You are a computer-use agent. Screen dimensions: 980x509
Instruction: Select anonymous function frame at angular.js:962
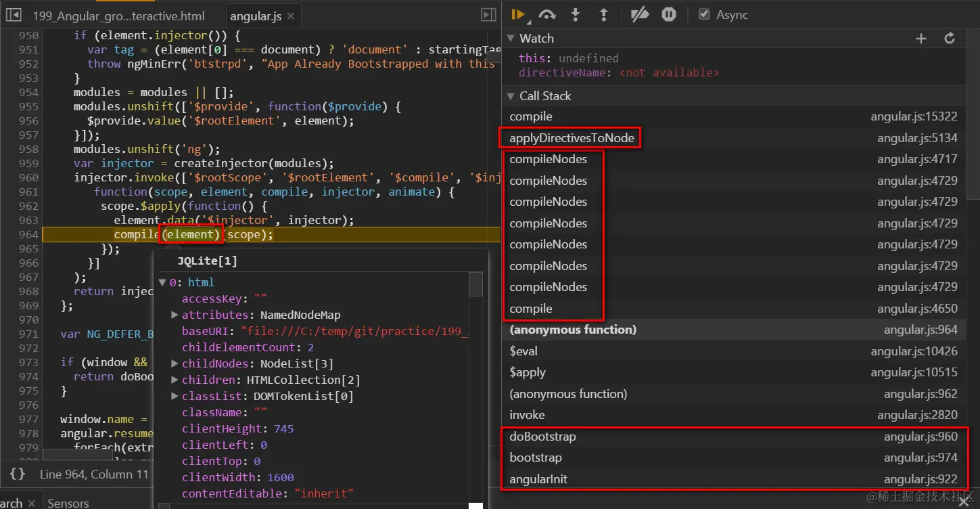coord(734,394)
